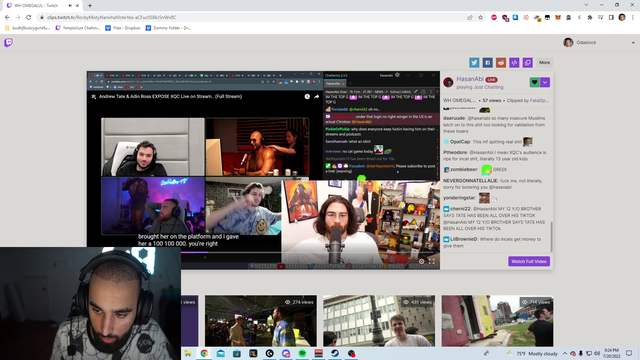Reload the current page
Screen dimensions: 640x360
point(29,18)
